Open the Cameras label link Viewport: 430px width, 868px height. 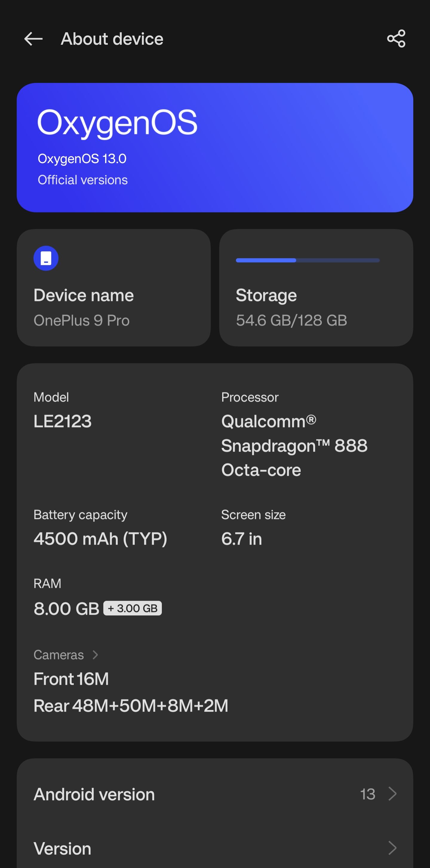[59, 655]
